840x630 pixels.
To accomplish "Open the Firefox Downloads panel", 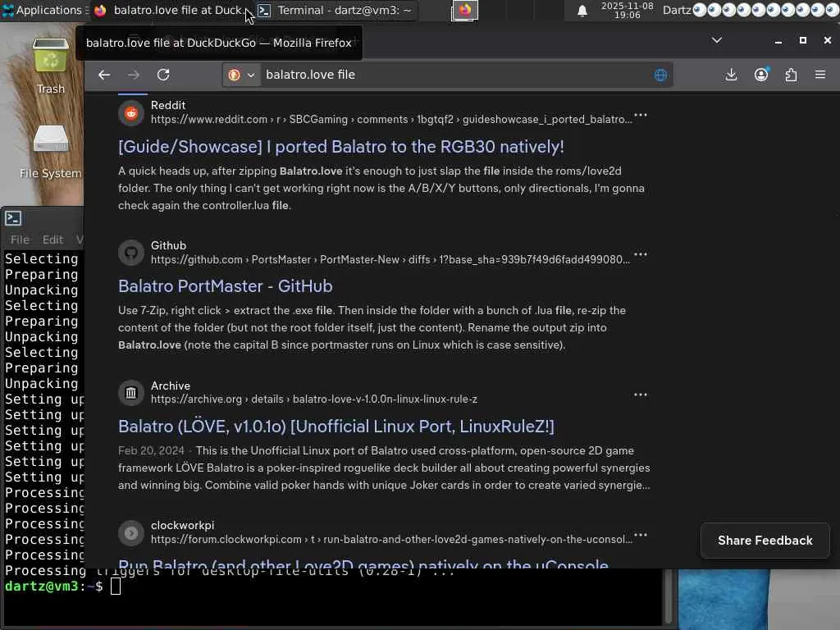I will coord(731,75).
